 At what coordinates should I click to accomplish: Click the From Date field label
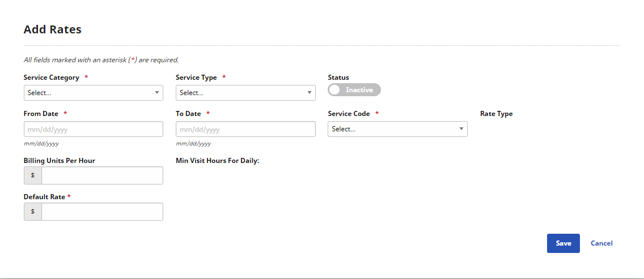[x=41, y=114]
